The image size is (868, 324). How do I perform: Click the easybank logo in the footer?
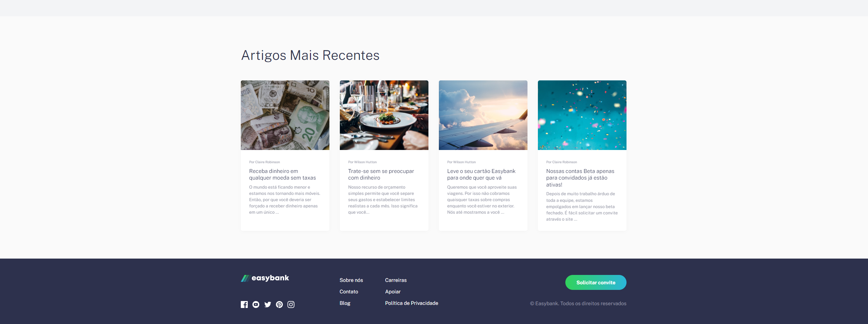coord(265,278)
